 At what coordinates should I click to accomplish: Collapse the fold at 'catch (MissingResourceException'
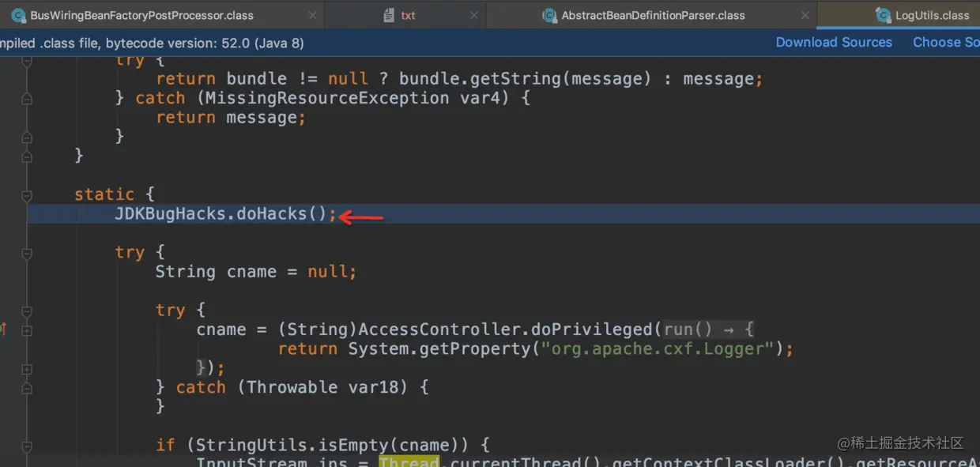(x=27, y=99)
